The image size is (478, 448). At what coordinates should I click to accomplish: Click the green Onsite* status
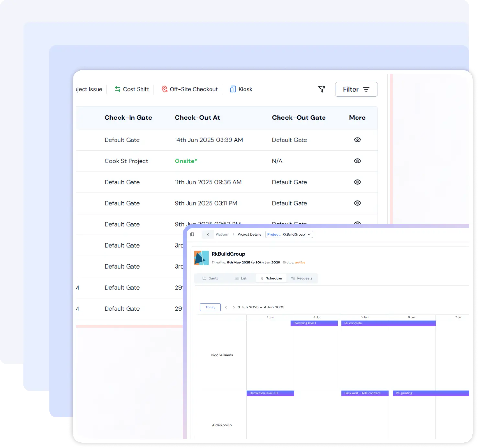click(186, 161)
